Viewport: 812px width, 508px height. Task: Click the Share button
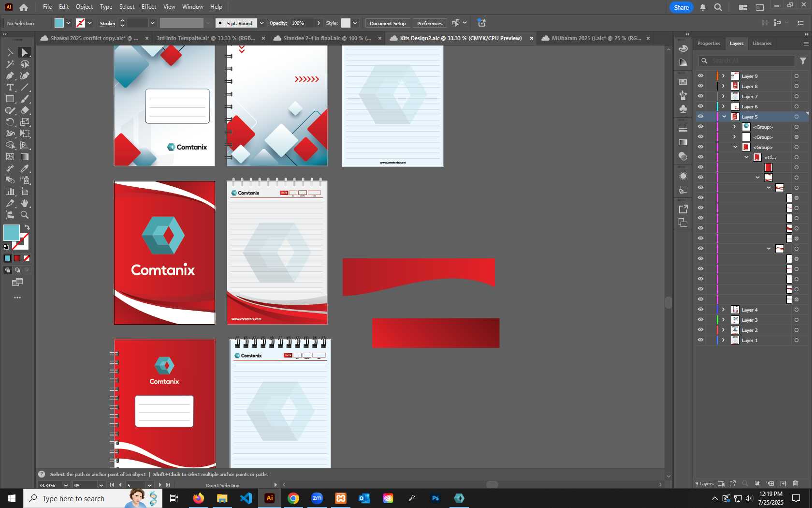click(681, 7)
